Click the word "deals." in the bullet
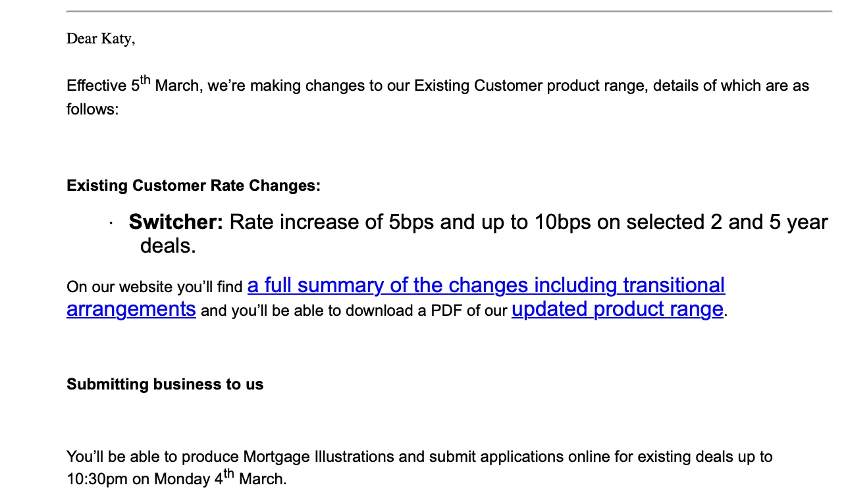 click(x=168, y=246)
